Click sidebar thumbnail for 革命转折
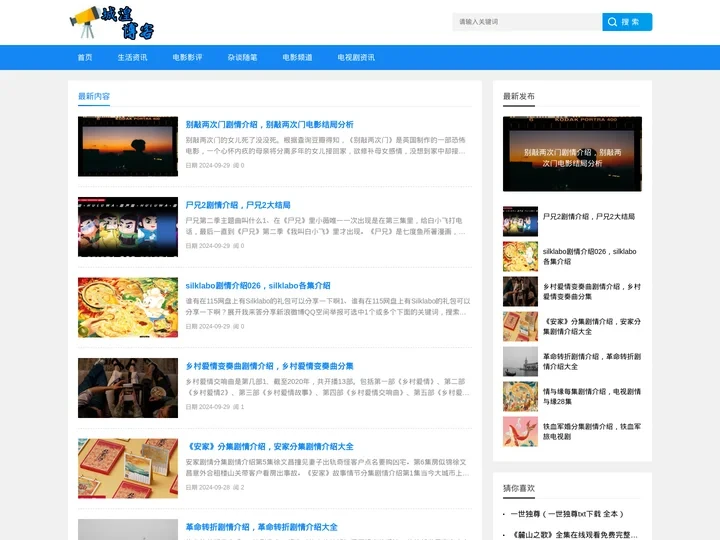Screen dimensions: 720x540 coord(520,361)
